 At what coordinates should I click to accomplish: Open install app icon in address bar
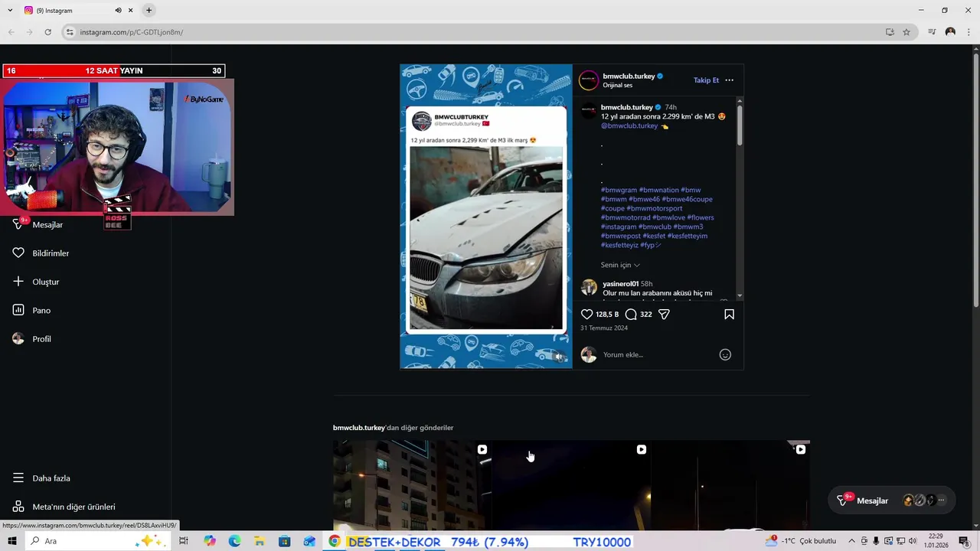tap(890, 32)
